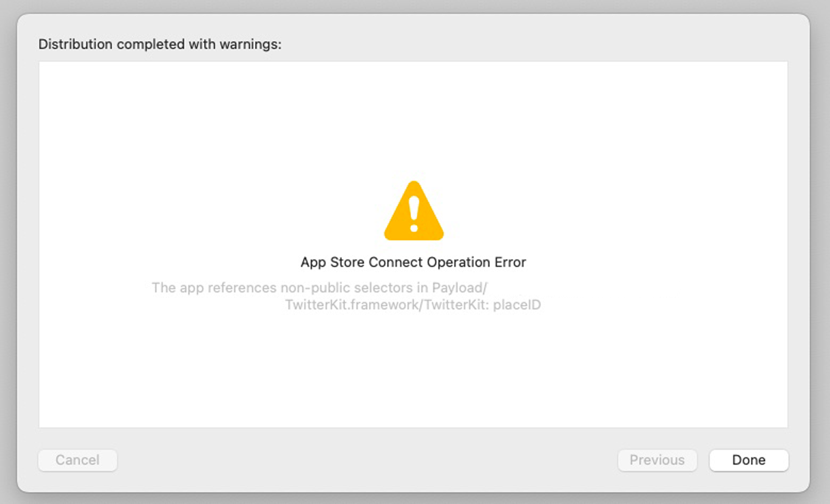830x504 pixels.
Task: Click the 'The app references non-public selectors' line
Action: click(319, 288)
